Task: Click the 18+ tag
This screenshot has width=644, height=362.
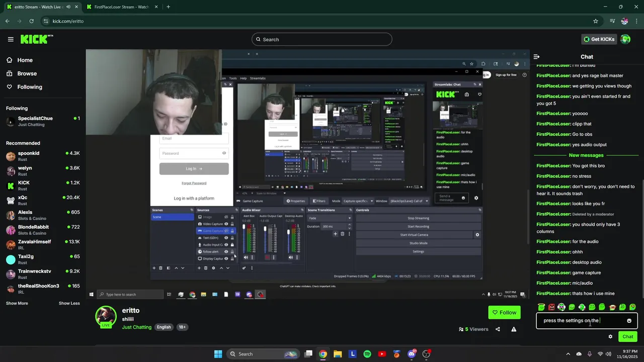Action: [x=182, y=327]
